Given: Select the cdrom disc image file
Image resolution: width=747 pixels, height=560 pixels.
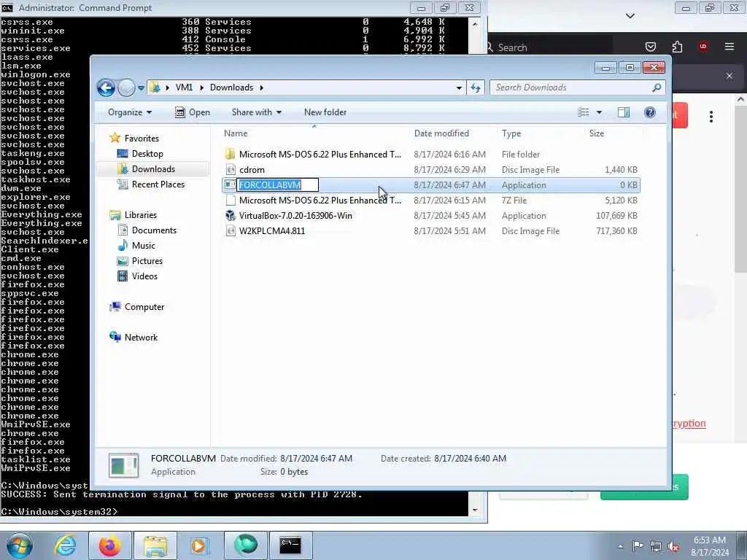Looking at the screenshot, I should (x=430, y=169).
